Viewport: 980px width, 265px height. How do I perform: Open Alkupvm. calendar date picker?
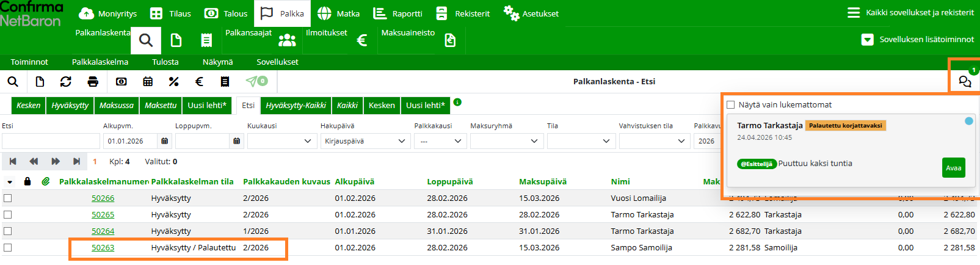[165, 141]
